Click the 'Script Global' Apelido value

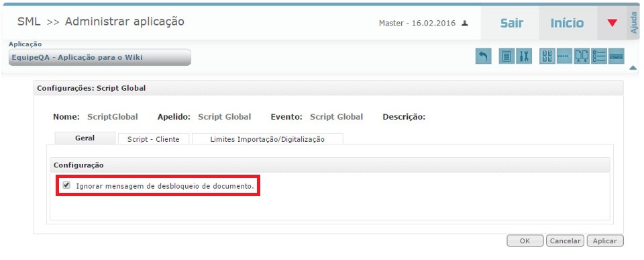224,117
